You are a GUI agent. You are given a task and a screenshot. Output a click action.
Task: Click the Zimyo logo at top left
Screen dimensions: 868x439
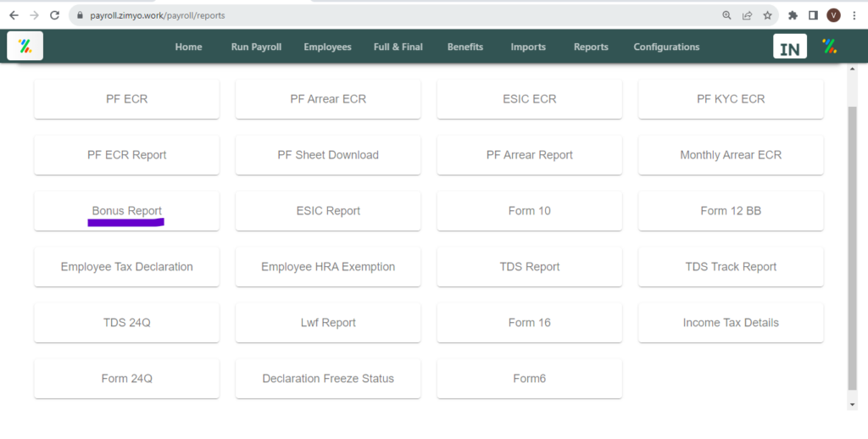point(25,46)
